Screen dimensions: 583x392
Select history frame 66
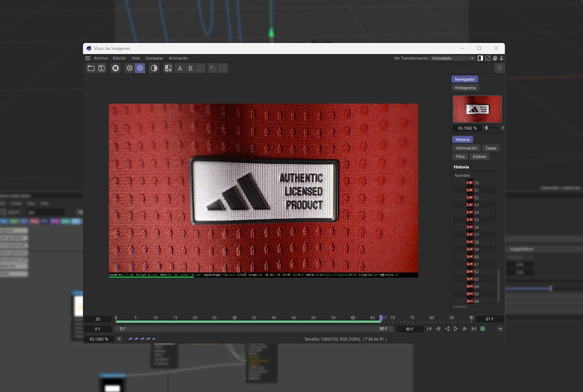click(474, 301)
